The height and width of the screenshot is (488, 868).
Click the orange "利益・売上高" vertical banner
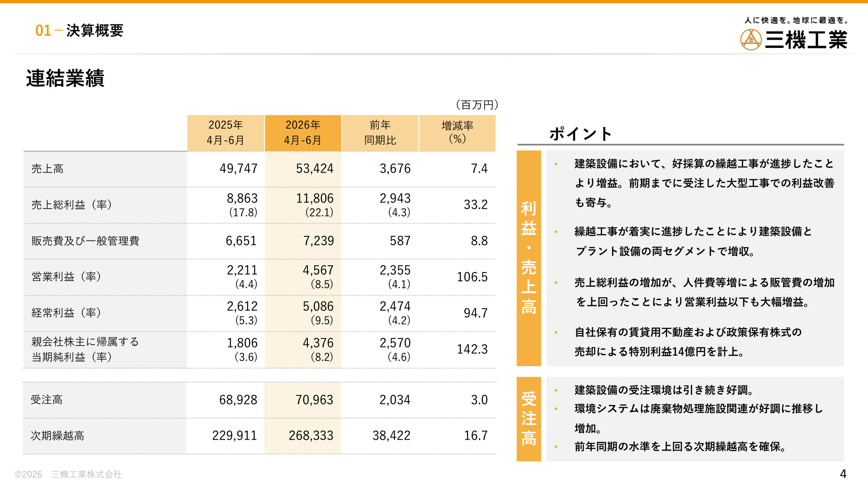point(529,258)
